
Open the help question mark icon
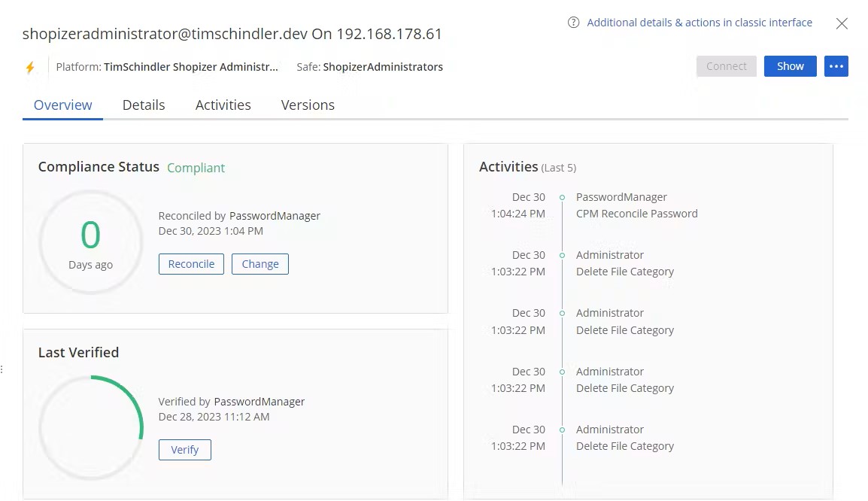click(572, 22)
